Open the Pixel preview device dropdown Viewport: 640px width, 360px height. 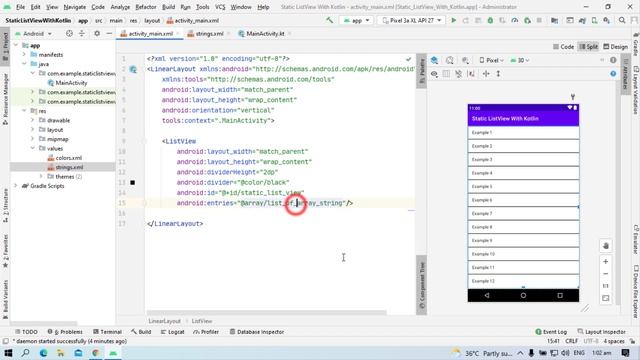491,60
